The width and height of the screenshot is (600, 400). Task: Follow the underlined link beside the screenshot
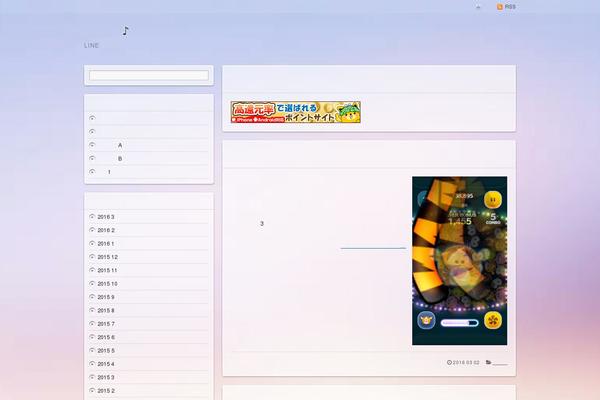pos(373,245)
